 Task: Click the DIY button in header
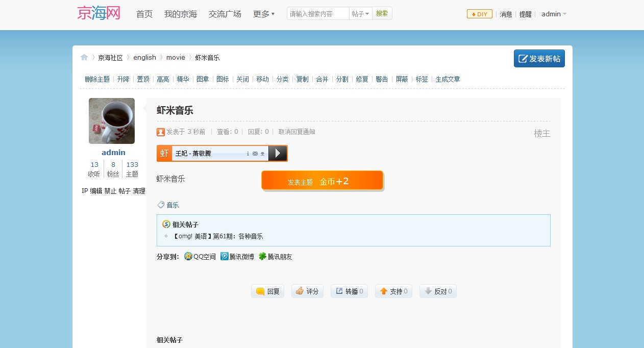point(480,14)
